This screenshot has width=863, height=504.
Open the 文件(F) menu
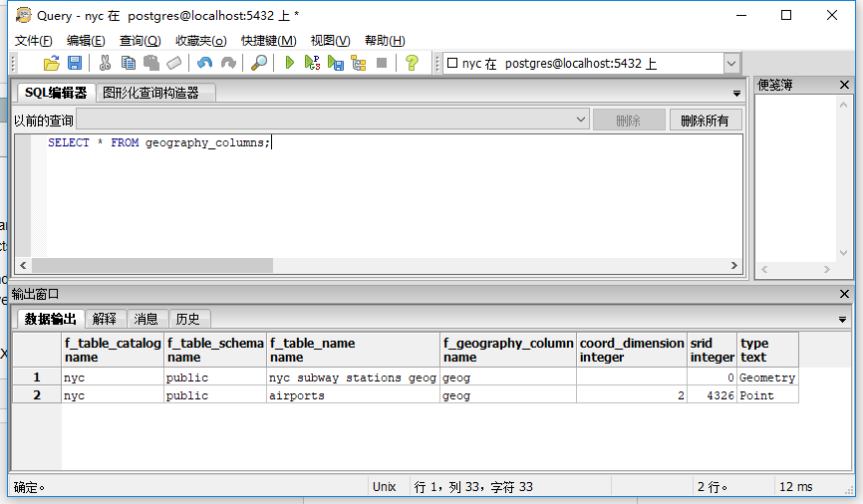click(x=33, y=41)
